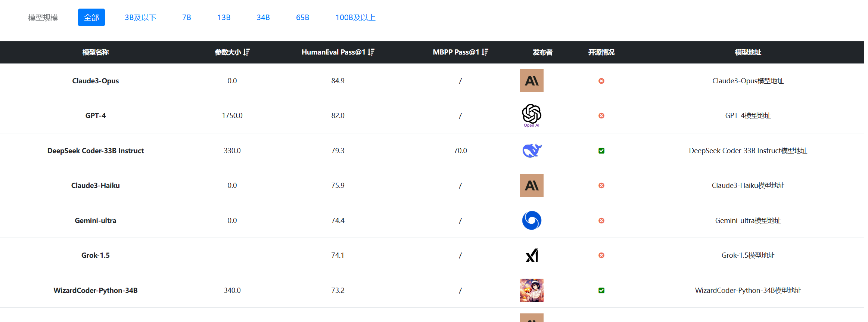
Task: Select the 全部 filter button
Action: tap(91, 18)
